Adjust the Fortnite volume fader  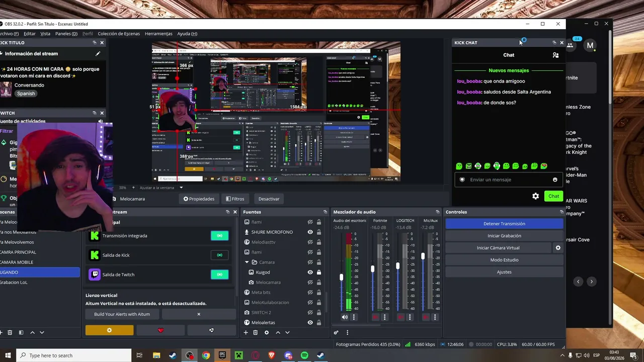point(373,269)
